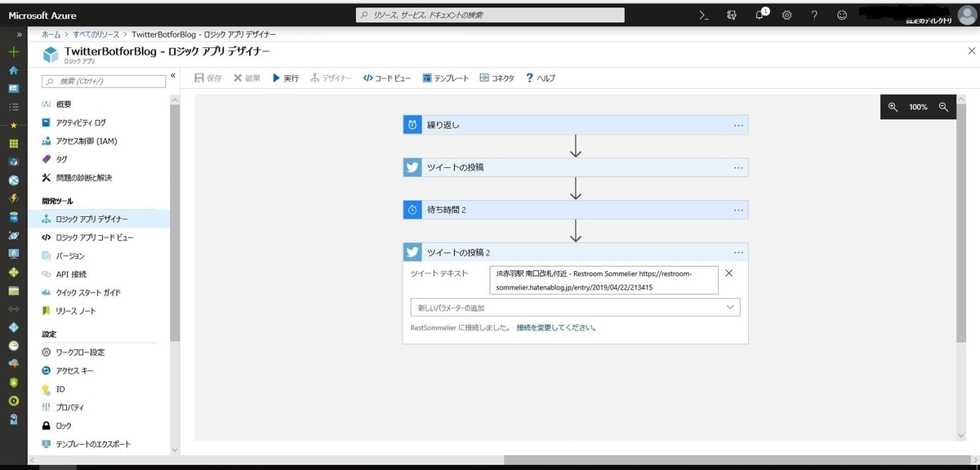Collapse the resource menu with « button
Viewport: 980px width, 470px height.
click(x=172, y=76)
